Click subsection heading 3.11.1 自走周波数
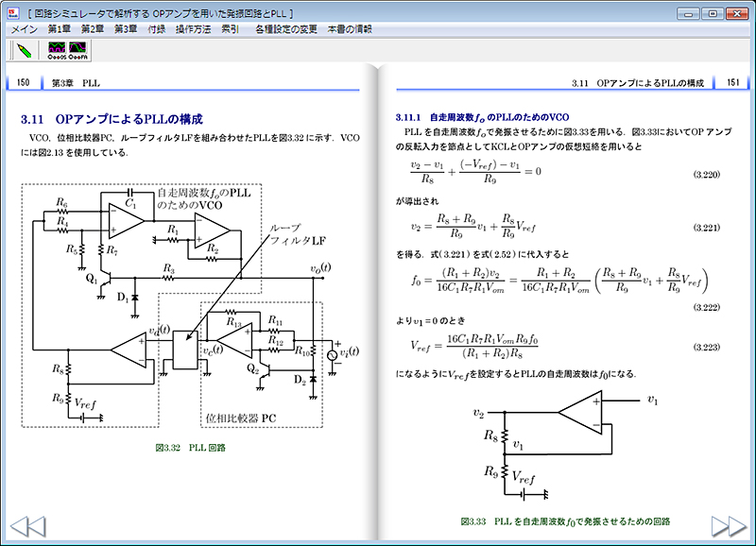Image resolution: width=756 pixels, height=546 pixels. (482, 117)
